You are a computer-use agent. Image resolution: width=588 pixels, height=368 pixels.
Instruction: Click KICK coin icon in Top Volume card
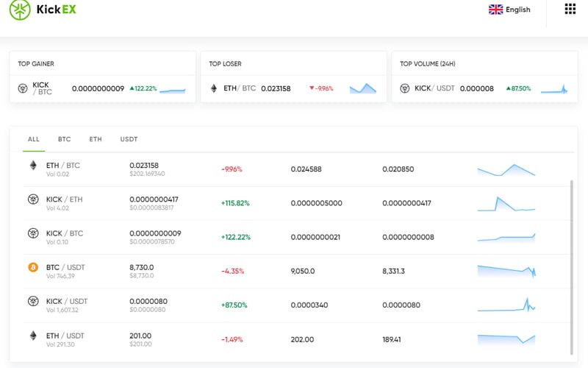click(405, 88)
